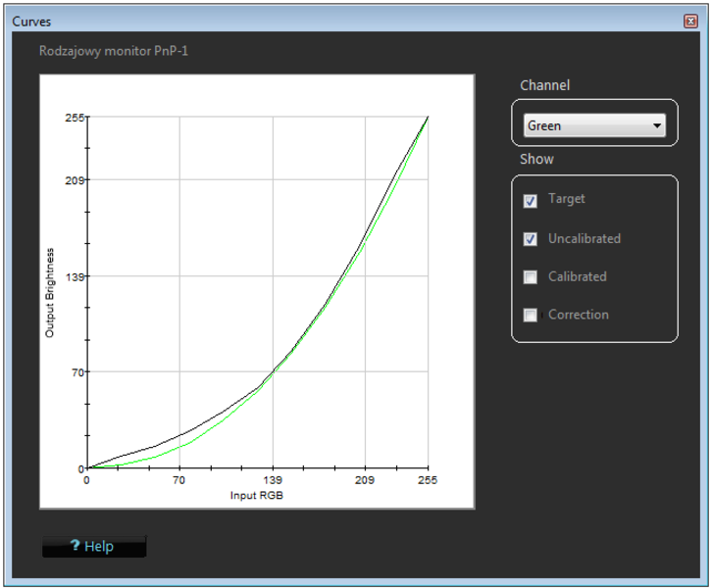
Task: Click the question mark icon on Help
Action: click(x=76, y=545)
